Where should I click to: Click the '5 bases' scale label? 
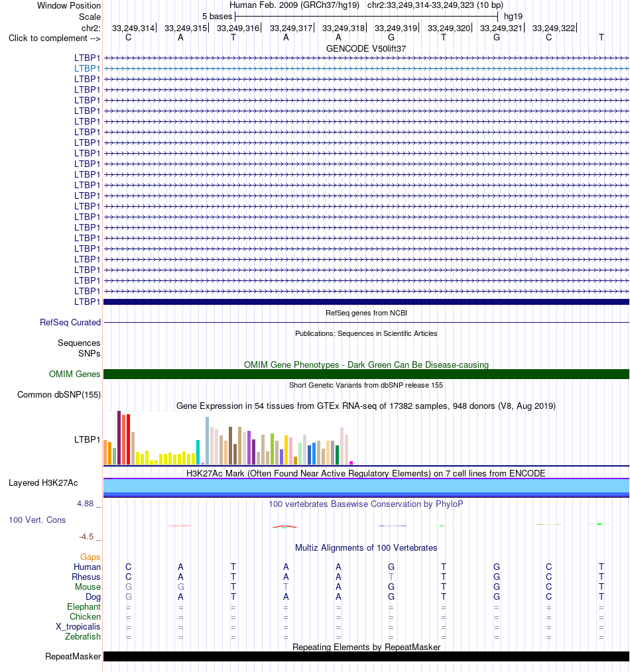217,17
